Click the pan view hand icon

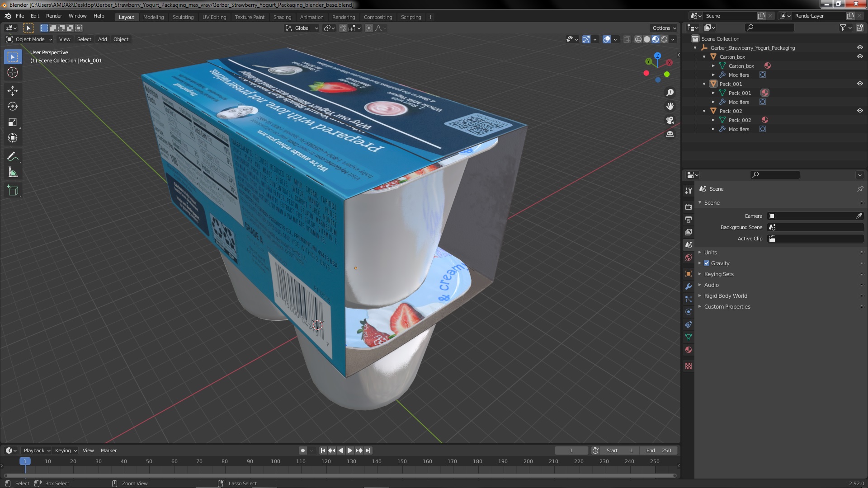pyautogui.click(x=670, y=106)
